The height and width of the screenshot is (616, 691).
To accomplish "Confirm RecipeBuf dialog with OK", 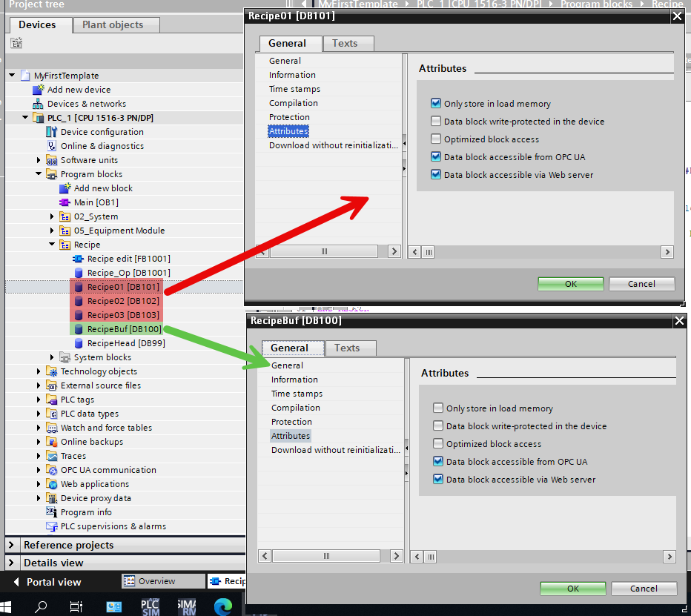I will pyautogui.click(x=573, y=589).
